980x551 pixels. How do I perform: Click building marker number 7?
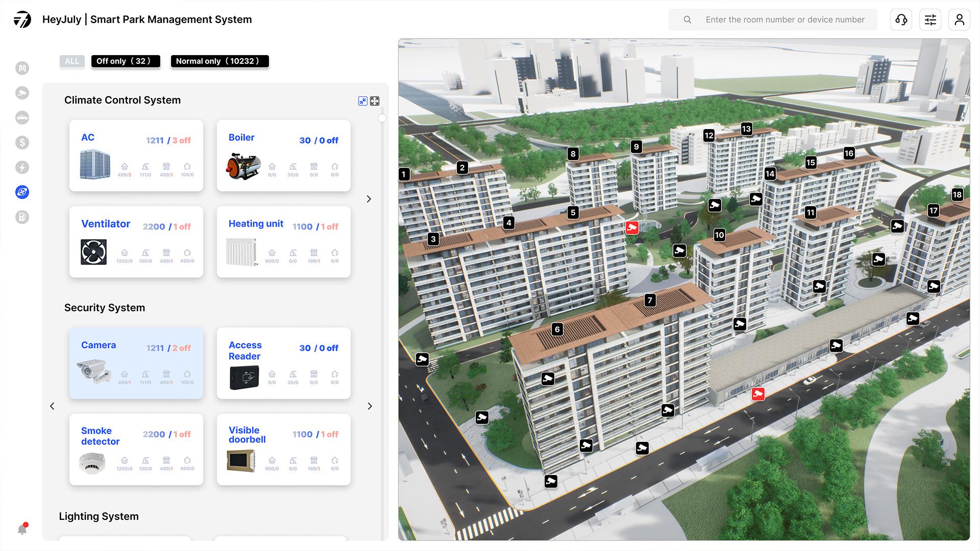[650, 300]
